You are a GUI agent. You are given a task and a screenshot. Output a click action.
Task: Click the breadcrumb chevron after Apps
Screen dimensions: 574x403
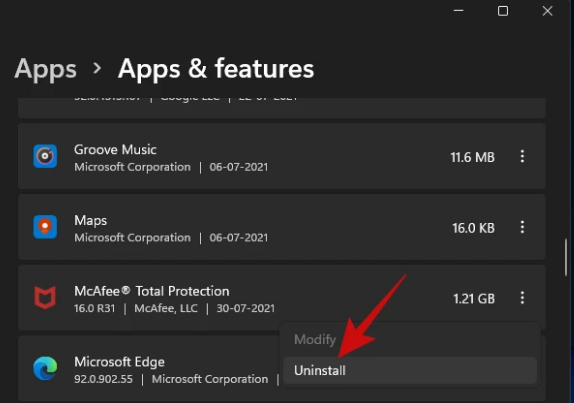pyautogui.click(x=97, y=68)
